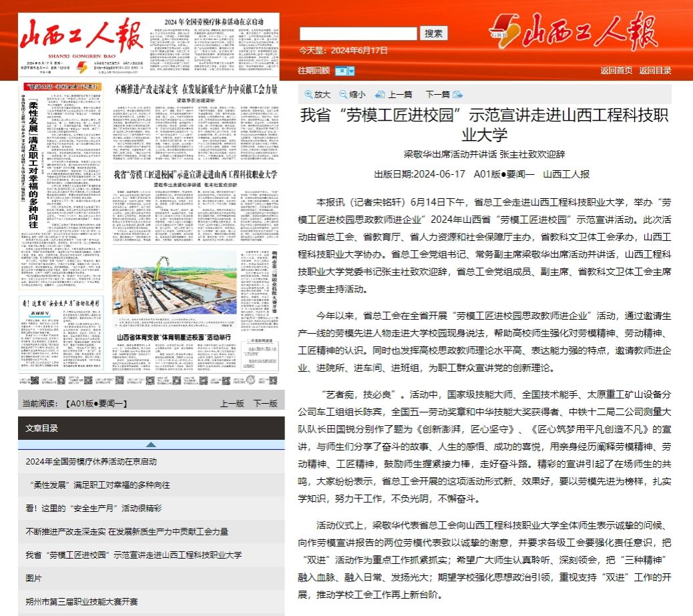Click the article title 我省“劳模工匠进校园”示范宣讲
The image size is (693, 616).
point(485,125)
